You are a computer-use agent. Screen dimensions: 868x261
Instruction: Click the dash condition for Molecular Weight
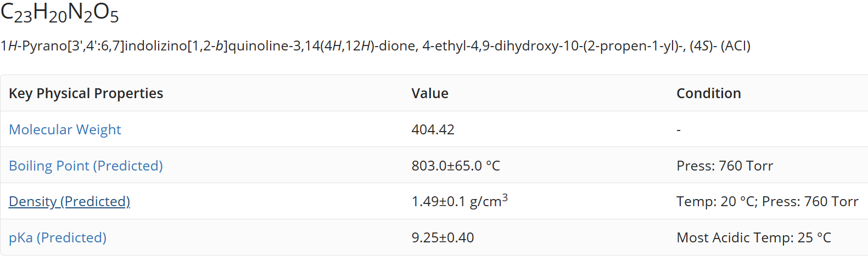click(x=679, y=130)
